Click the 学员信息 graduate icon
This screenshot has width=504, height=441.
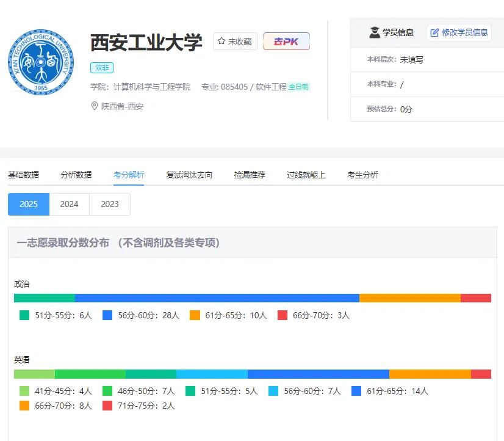[375, 32]
